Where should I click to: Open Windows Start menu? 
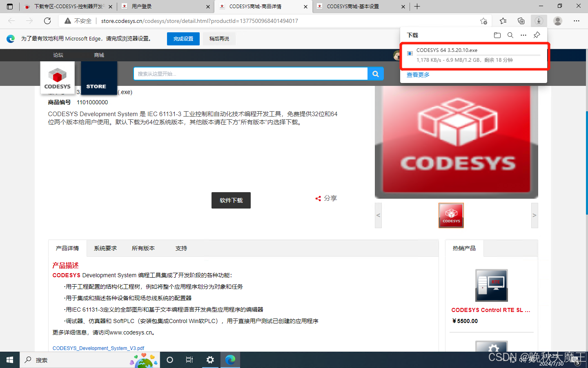click(10, 360)
